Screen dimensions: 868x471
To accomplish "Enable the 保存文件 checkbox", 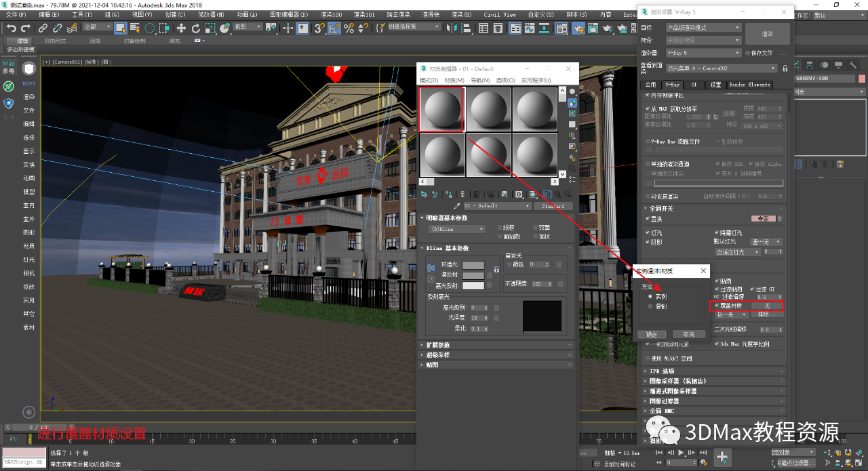I will tap(748, 53).
